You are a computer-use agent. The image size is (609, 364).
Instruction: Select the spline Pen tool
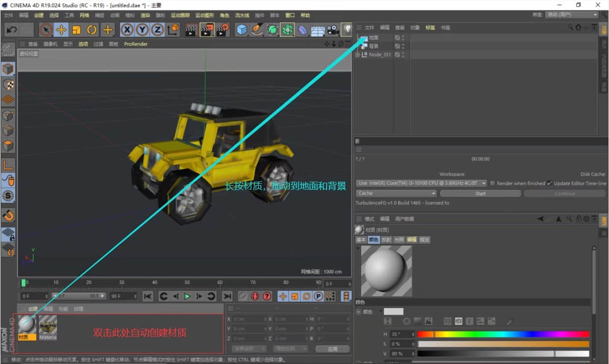click(257, 30)
